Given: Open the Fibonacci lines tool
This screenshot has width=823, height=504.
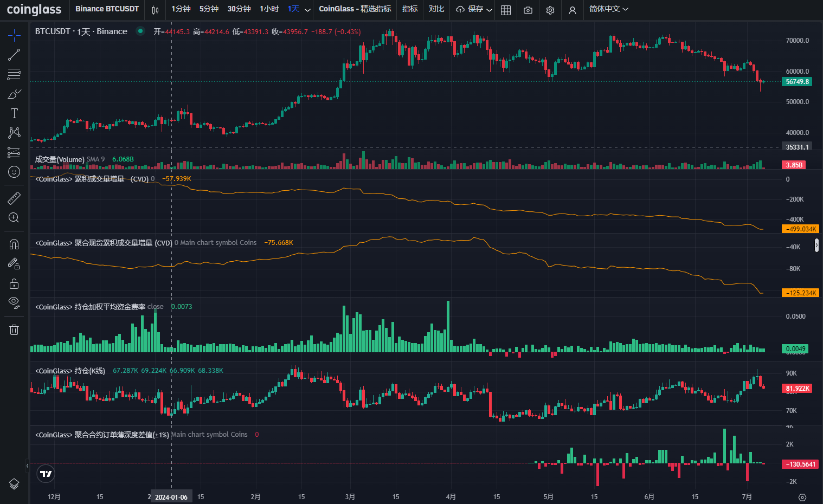Looking at the screenshot, I should tap(14, 74).
